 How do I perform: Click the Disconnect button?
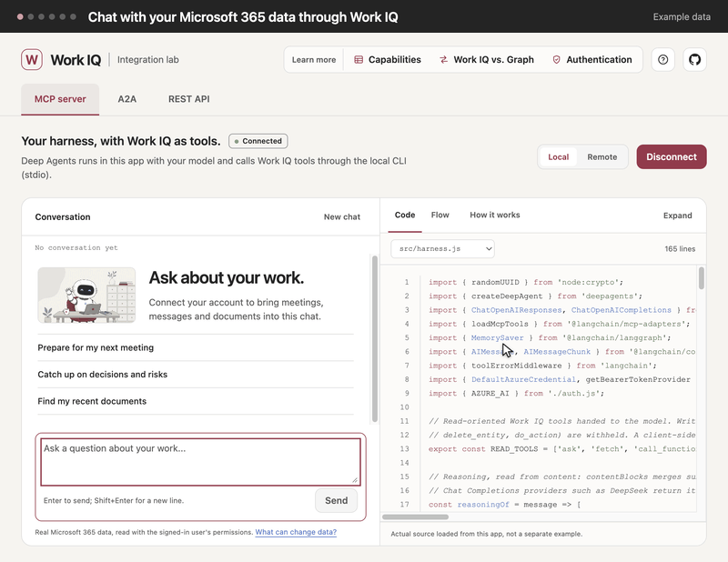(x=672, y=156)
